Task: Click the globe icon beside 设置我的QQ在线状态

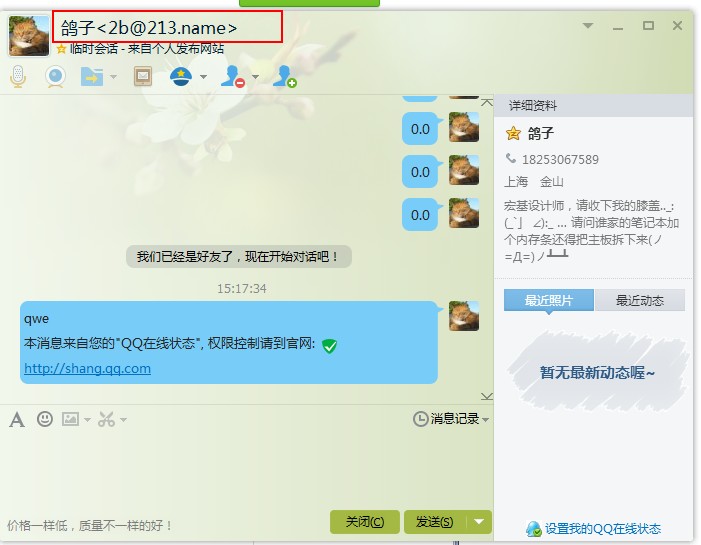Action: 534,529
